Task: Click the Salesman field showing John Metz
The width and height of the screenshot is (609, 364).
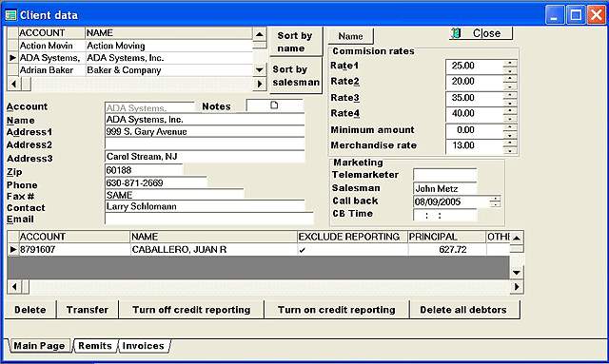Action: [x=445, y=188]
